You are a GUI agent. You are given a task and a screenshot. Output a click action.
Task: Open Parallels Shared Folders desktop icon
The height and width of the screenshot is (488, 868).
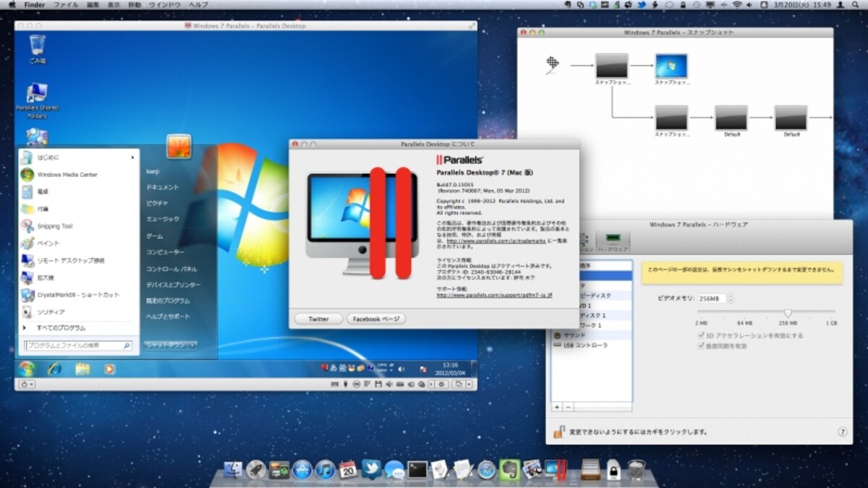click(x=37, y=100)
